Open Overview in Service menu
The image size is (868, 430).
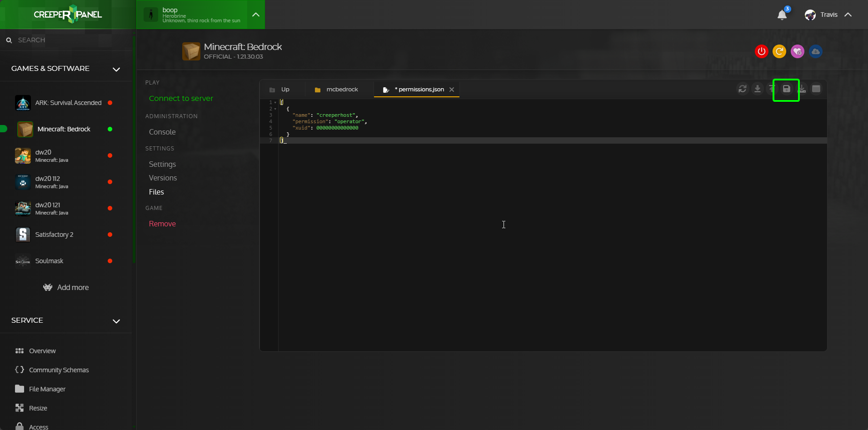(x=42, y=351)
